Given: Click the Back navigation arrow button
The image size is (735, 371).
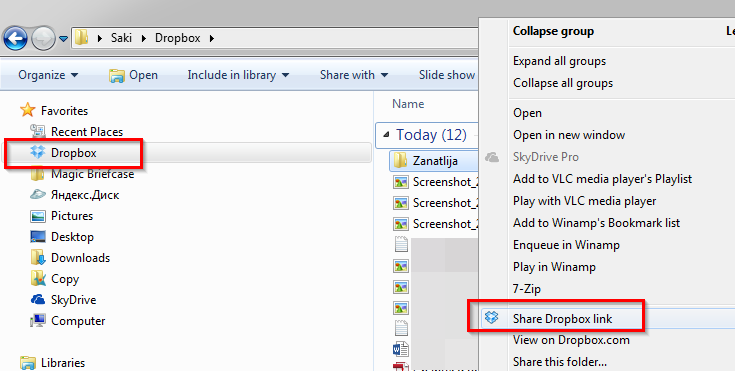Looking at the screenshot, I should [15, 38].
